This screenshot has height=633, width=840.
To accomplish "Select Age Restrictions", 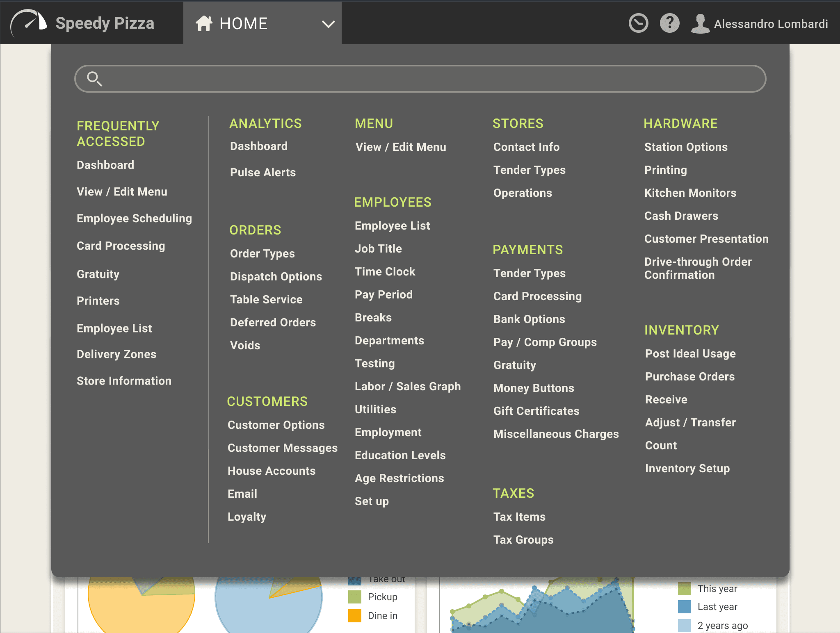I will [399, 478].
